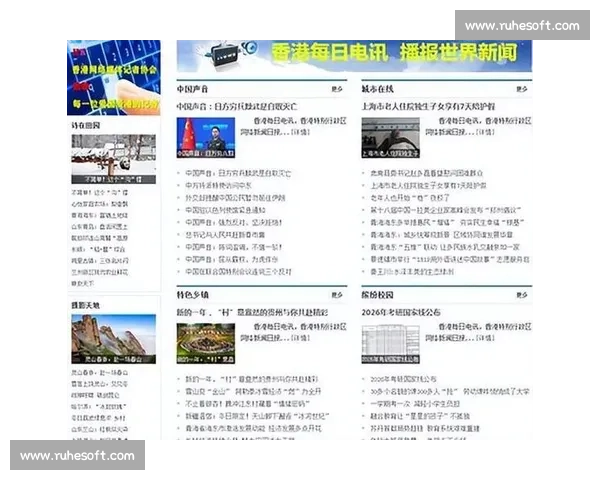Open first list item in 中国声音 list
Screen dimensions: 600x480
tap(238, 173)
